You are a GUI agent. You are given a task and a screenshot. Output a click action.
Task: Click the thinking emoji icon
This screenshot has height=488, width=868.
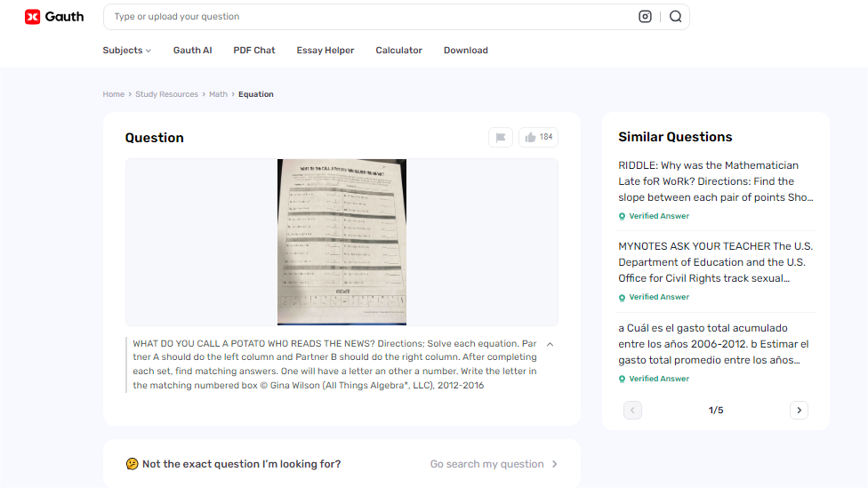pos(132,464)
